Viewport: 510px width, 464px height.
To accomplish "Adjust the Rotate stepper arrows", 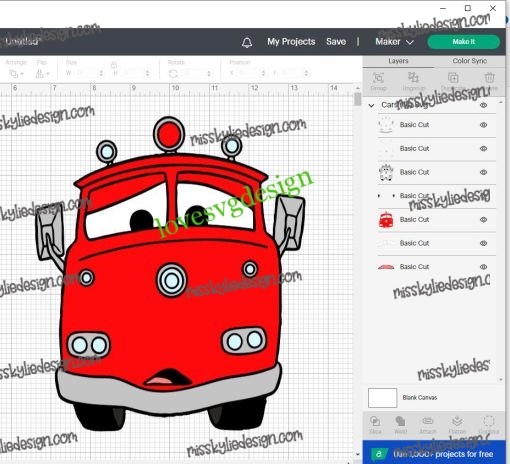I will coord(209,73).
